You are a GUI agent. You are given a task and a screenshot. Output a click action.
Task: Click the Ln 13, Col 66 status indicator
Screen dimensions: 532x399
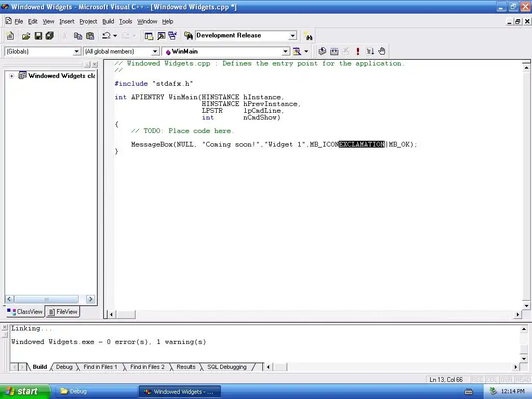[446, 380]
